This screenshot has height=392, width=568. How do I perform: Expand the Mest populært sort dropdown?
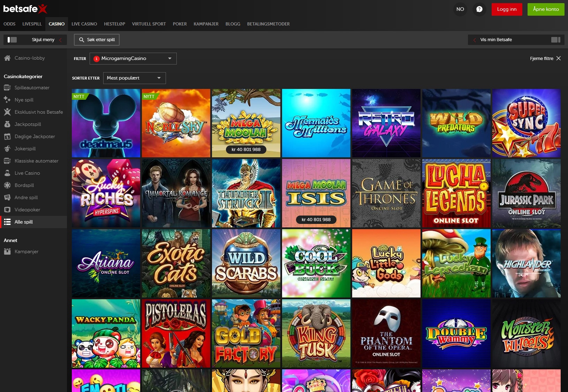click(134, 78)
